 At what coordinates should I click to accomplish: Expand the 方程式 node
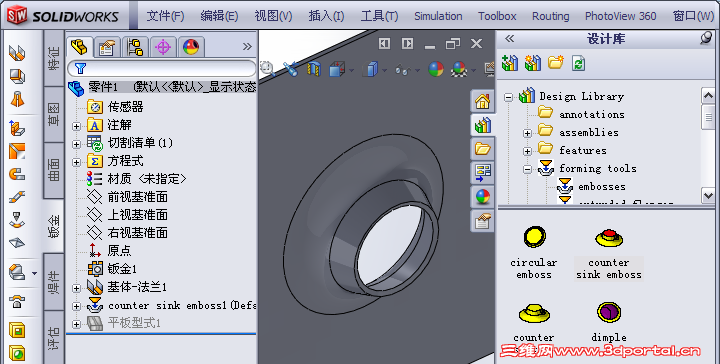coord(77,162)
